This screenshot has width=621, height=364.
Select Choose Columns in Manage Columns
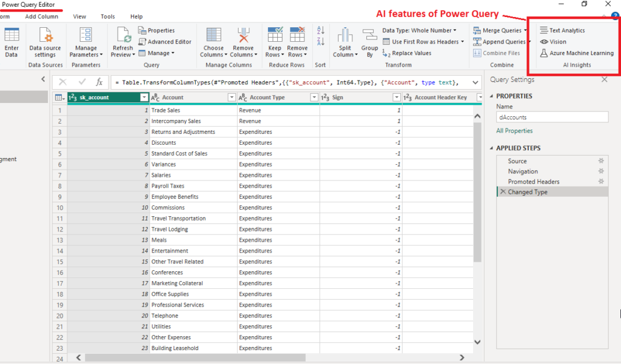point(213,40)
